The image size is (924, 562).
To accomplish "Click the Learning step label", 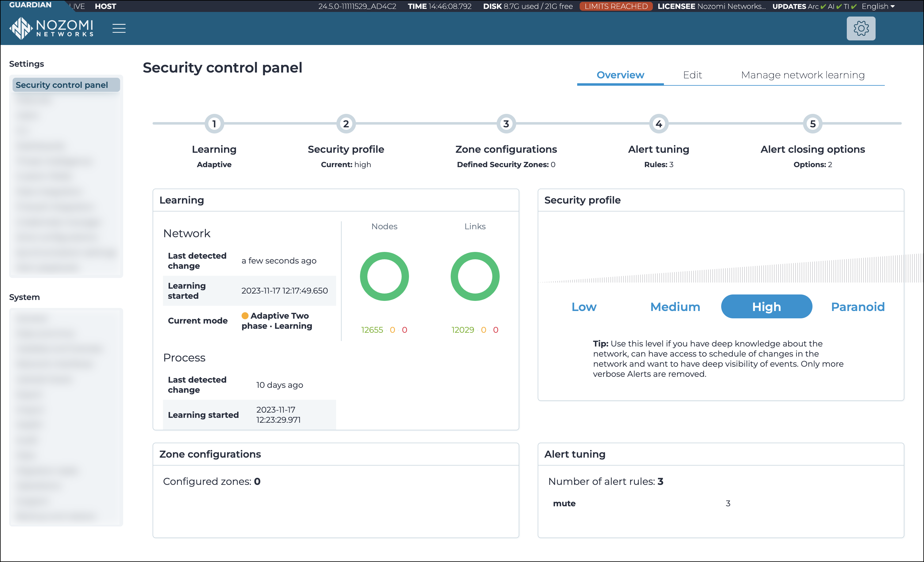I will click(214, 149).
